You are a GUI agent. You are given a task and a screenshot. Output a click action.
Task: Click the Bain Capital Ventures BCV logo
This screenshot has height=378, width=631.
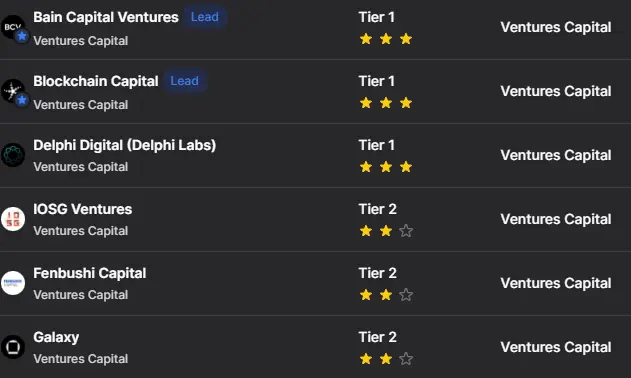click(x=13, y=27)
